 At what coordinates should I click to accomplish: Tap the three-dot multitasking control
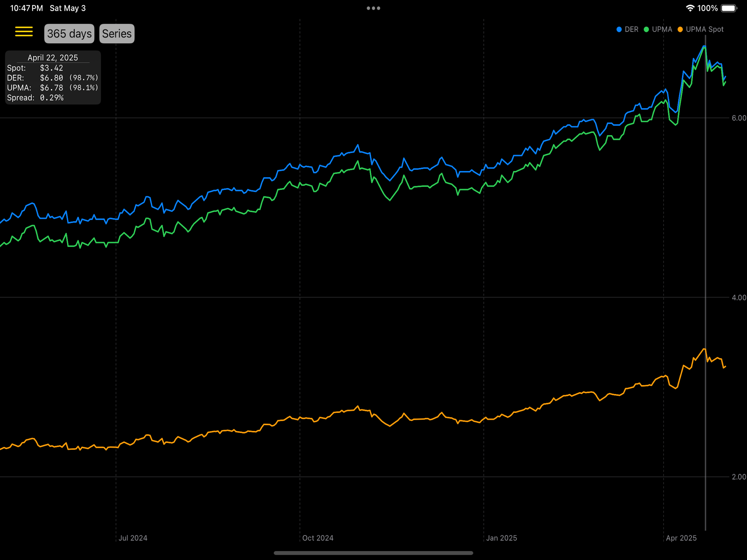click(x=373, y=8)
